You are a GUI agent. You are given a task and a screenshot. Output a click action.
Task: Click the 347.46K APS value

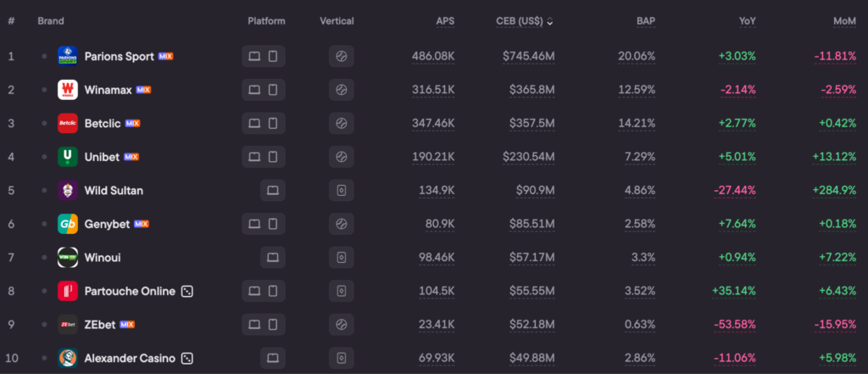433,124
